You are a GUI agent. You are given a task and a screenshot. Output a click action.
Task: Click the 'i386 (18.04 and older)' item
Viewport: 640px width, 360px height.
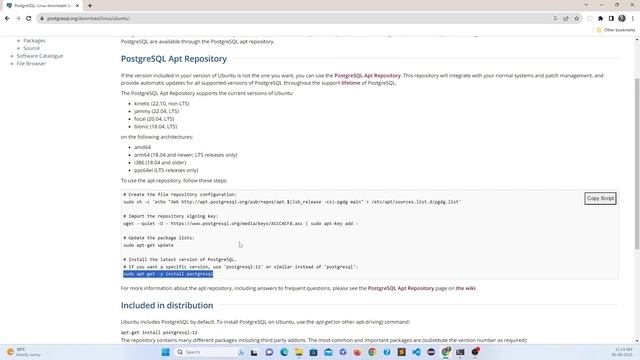pyautogui.click(x=160, y=162)
